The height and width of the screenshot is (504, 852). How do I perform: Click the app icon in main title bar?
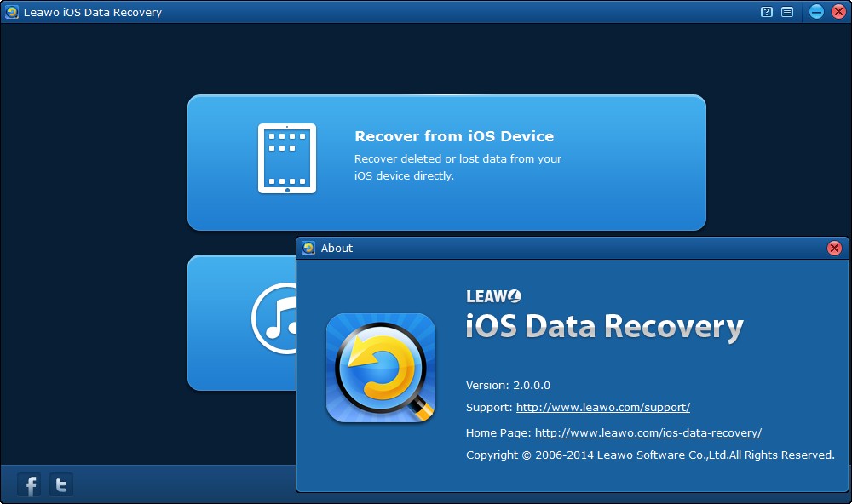(12, 12)
